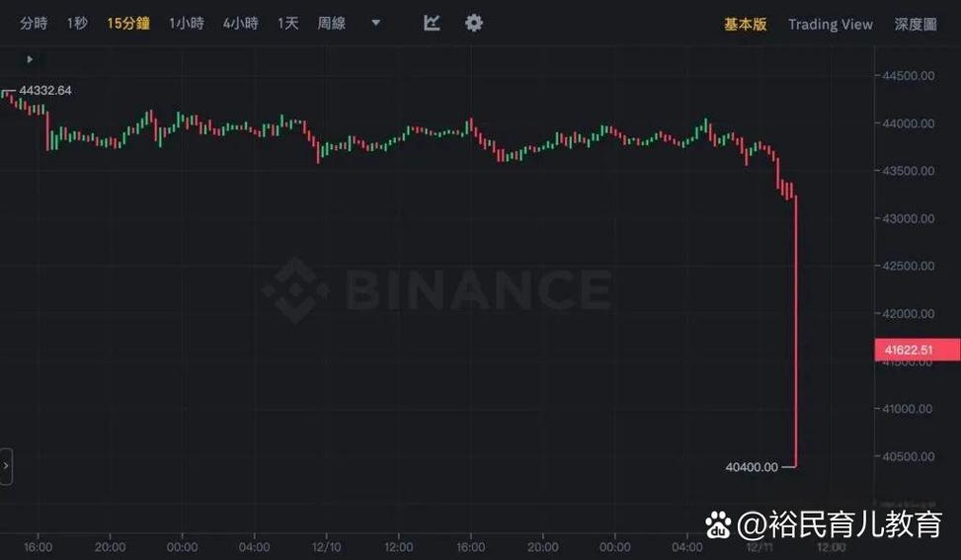Click the high price label 44332.64
This screenshot has height=560, width=961.
(44, 90)
